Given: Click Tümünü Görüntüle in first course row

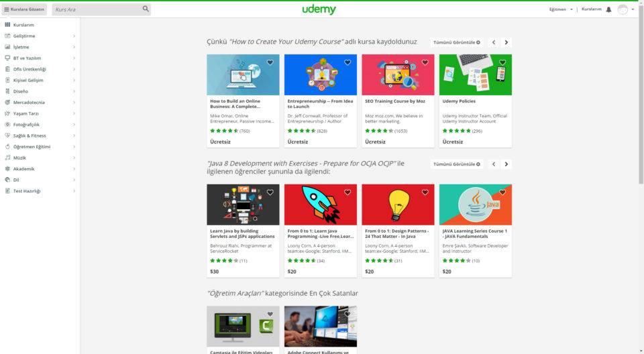Looking at the screenshot, I should (456, 42).
